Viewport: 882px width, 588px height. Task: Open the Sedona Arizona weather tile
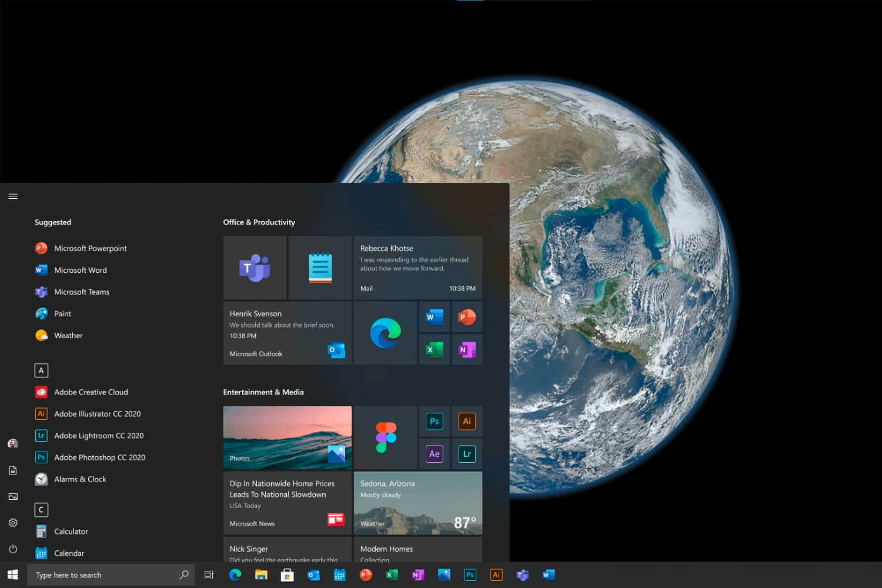(x=417, y=503)
